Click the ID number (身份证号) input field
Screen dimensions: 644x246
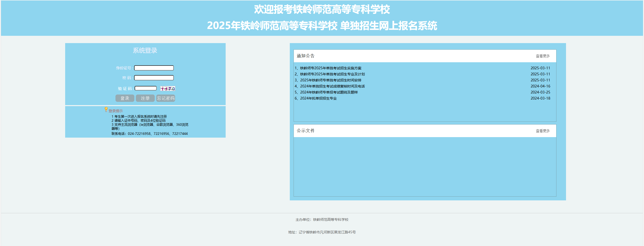(154, 68)
